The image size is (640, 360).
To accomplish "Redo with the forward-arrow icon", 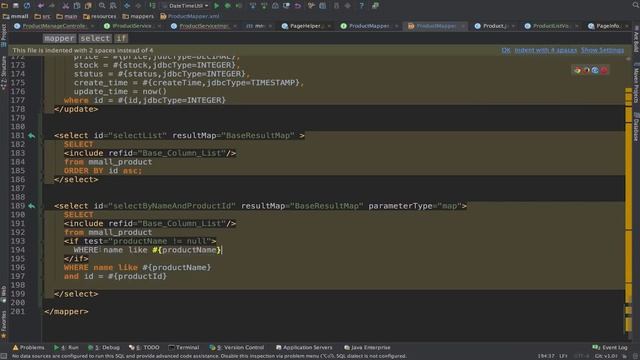I will coord(52,6).
